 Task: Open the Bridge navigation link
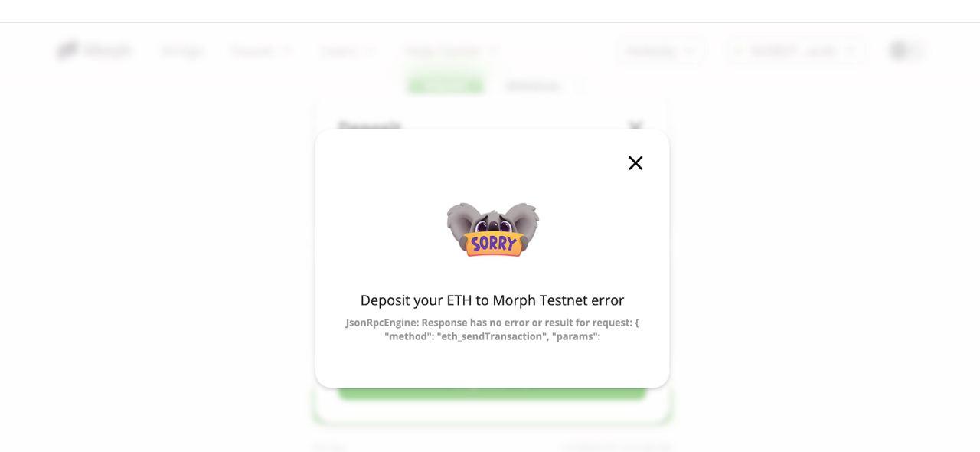pos(182,51)
